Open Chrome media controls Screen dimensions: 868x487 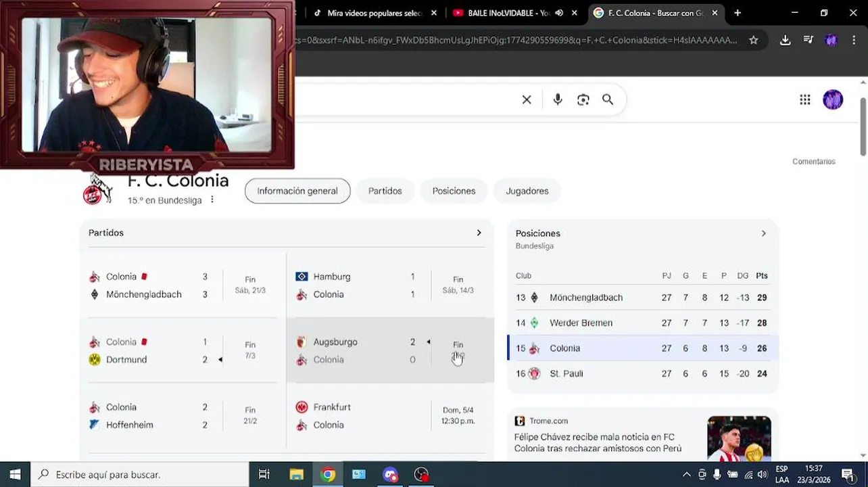808,40
